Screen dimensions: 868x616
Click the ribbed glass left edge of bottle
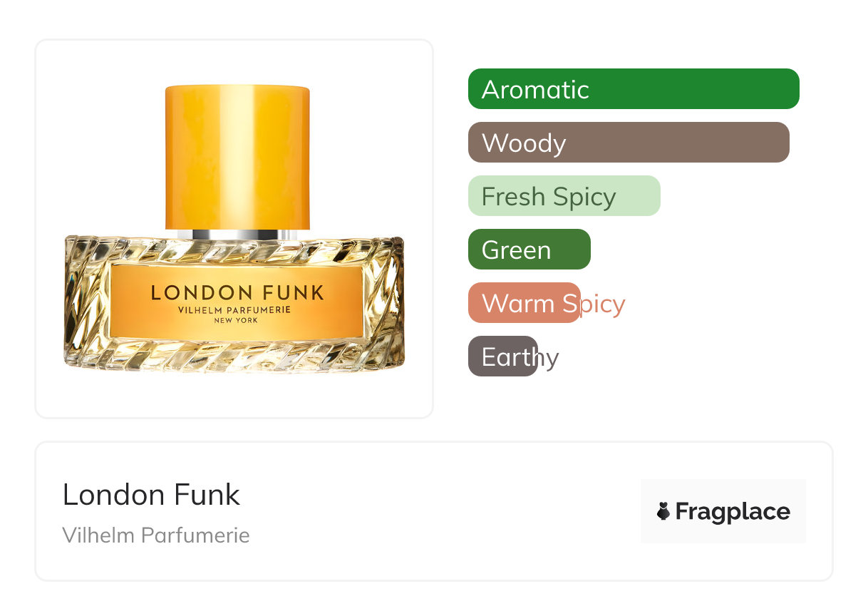coord(80,303)
